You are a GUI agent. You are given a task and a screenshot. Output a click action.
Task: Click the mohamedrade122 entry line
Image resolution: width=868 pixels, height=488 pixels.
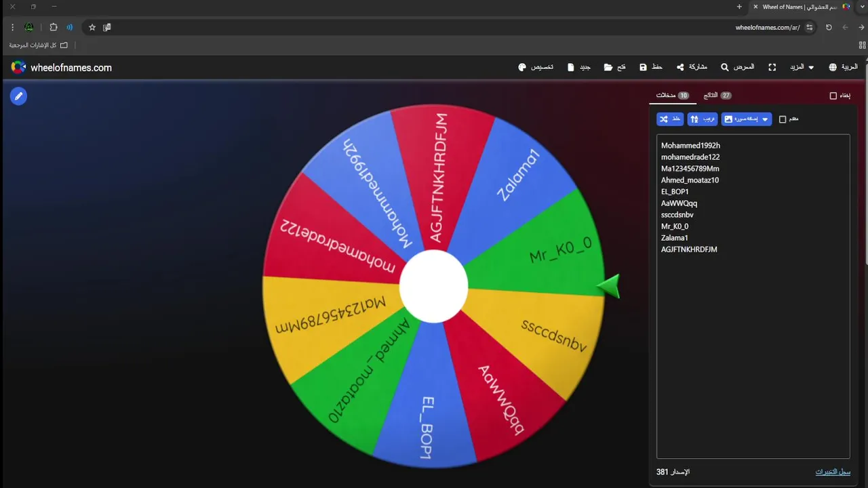click(690, 157)
